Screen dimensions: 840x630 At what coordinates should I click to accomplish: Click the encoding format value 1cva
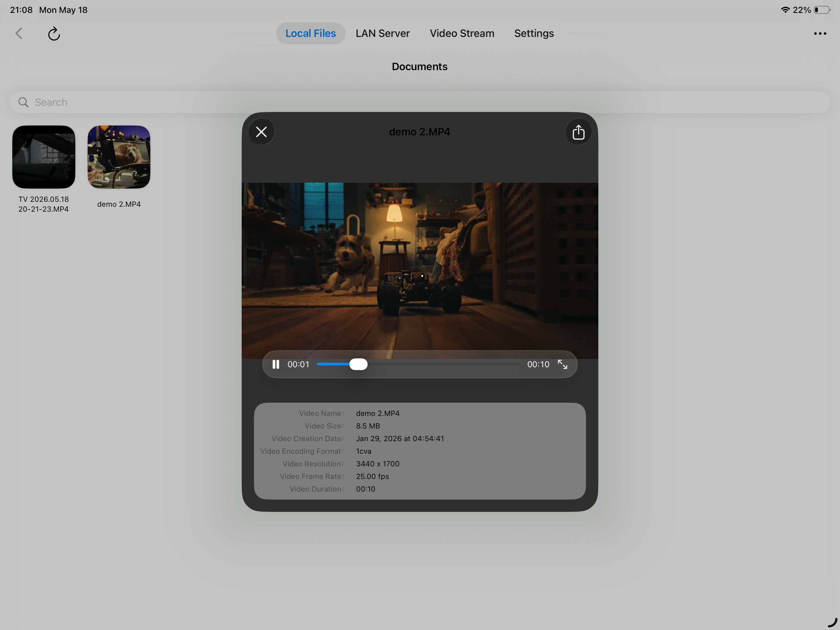click(363, 451)
